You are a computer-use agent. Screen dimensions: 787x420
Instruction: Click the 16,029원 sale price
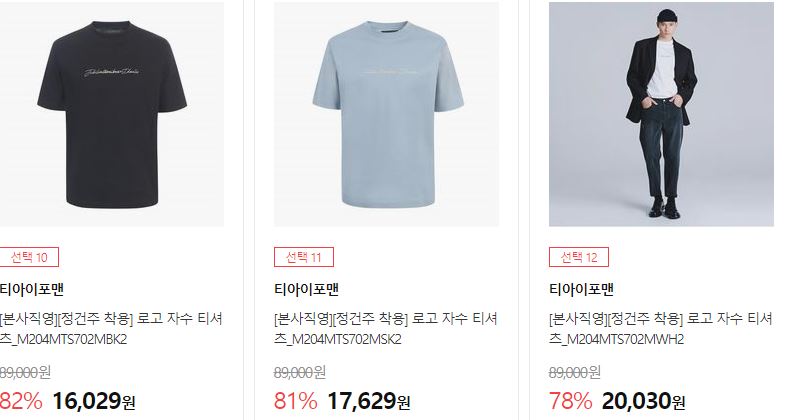tap(94, 401)
